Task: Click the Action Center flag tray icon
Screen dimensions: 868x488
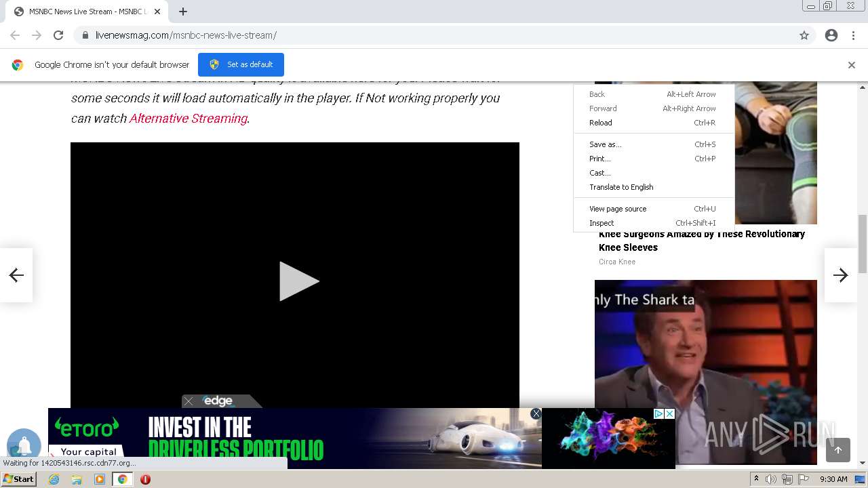Action: 803,479
